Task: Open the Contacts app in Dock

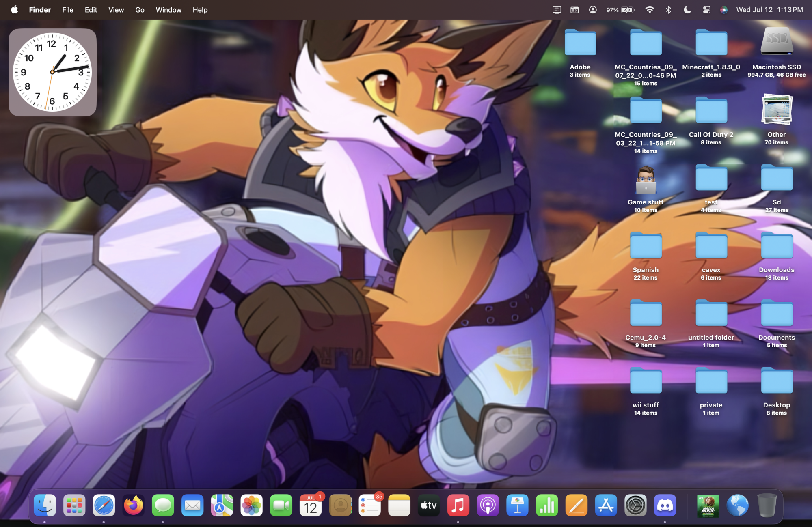Action: (x=340, y=505)
